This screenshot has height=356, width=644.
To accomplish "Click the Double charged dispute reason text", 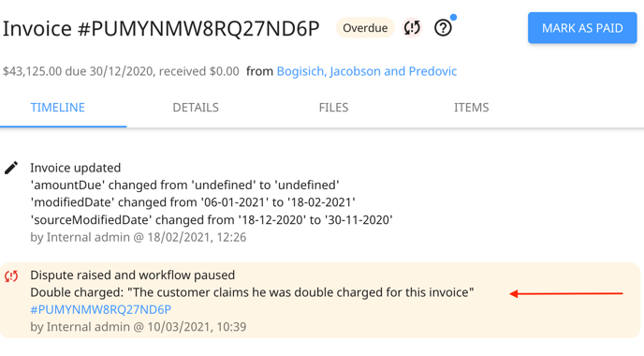I will coord(252,292).
